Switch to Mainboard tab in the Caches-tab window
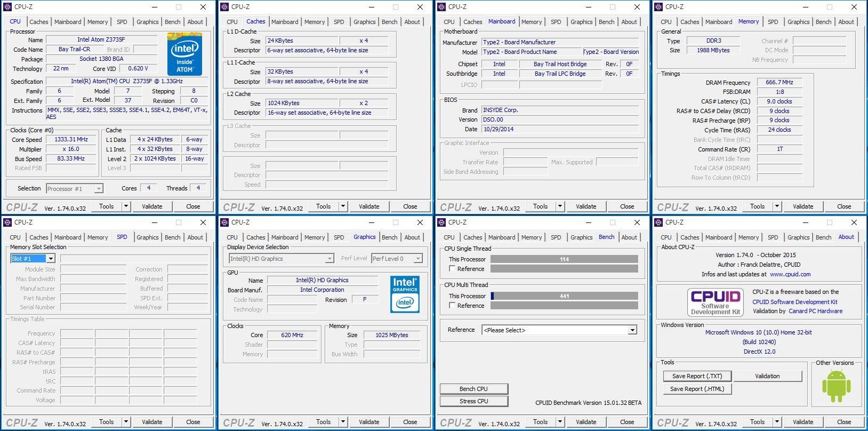Image resolution: width=868 pixels, height=431 pixels. point(285,22)
